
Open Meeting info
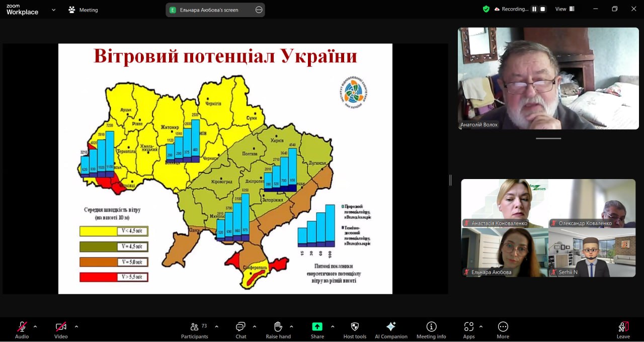pos(431,330)
